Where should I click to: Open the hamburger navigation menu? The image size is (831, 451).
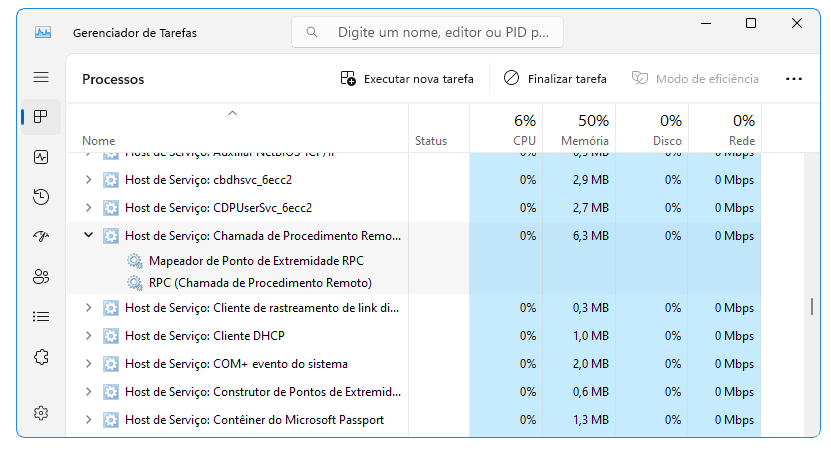click(x=41, y=77)
